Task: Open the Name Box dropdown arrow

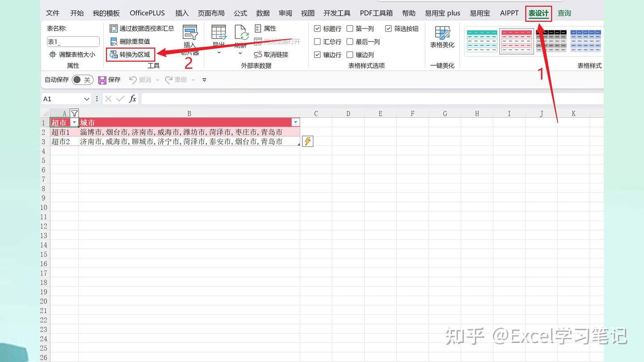Action: pos(87,99)
